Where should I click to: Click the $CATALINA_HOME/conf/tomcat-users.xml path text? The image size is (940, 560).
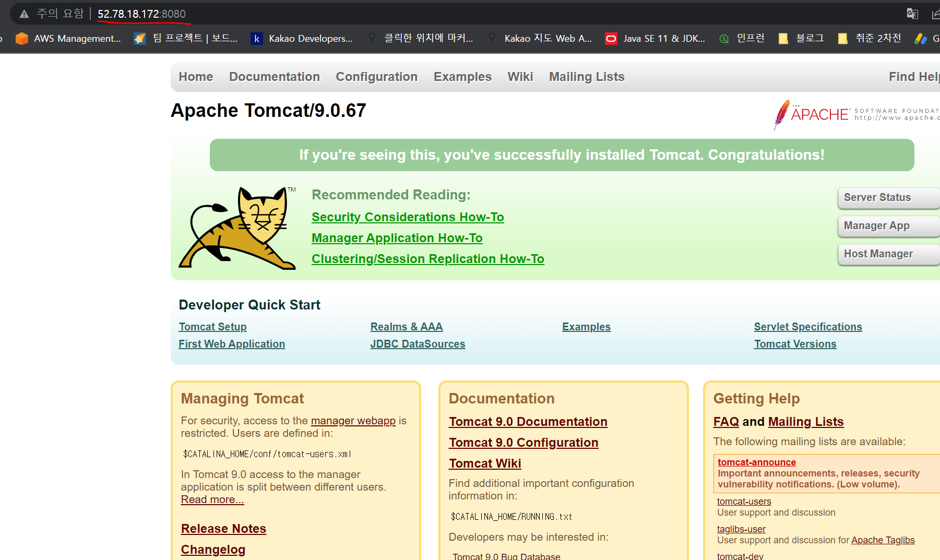click(x=267, y=454)
